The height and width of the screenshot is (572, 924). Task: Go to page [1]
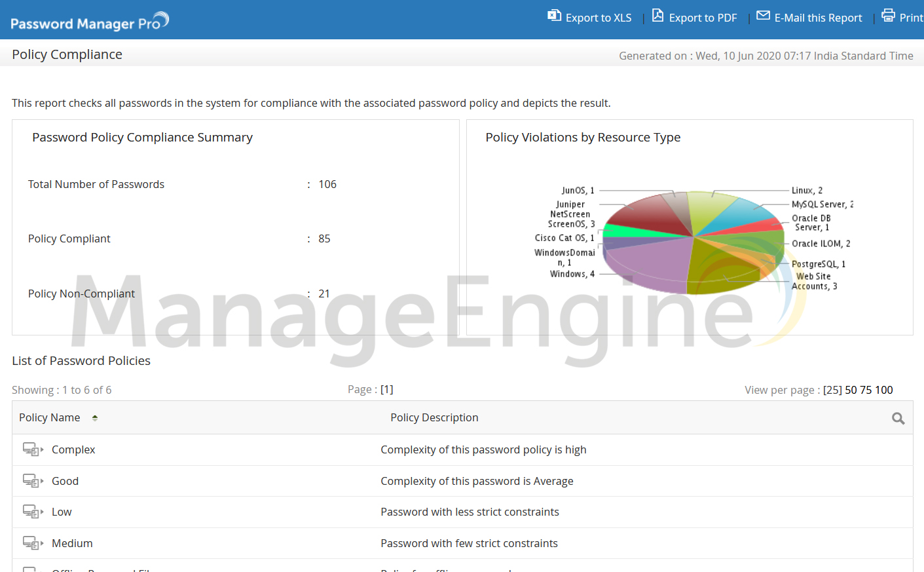pos(387,389)
